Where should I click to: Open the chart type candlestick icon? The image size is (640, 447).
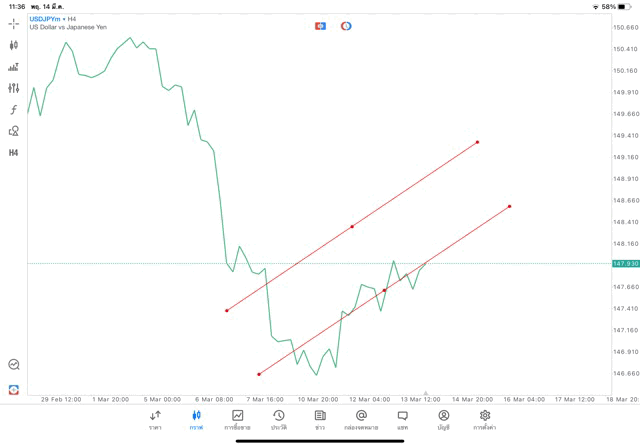pyautogui.click(x=14, y=45)
